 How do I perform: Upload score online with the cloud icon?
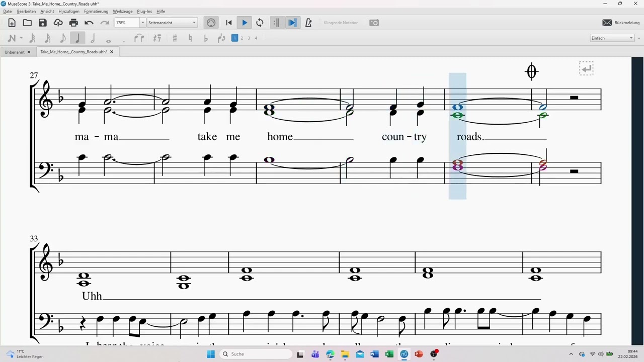[x=58, y=23]
